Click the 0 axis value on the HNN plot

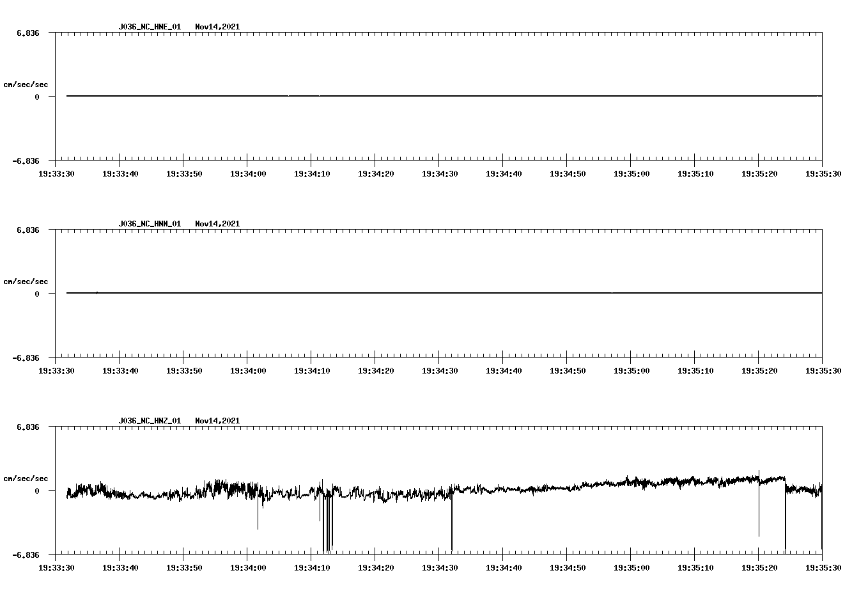[37, 294]
